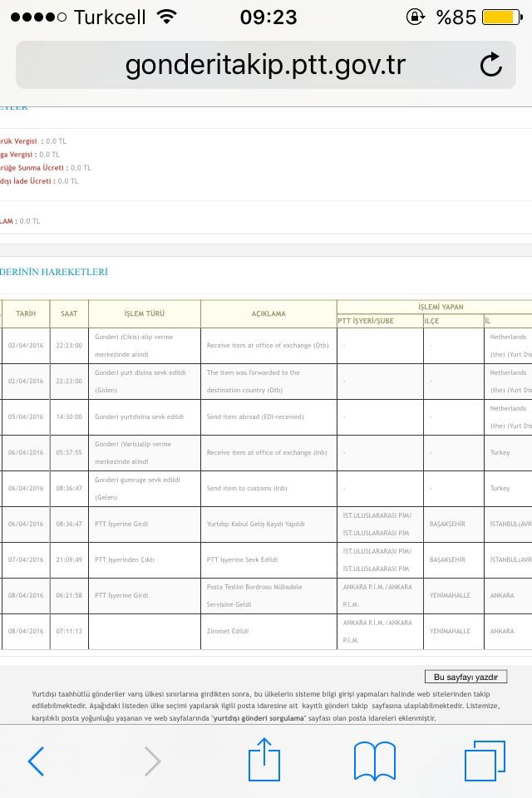This screenshot has height=798, width=532.
Task: Click ANKARA province in the 07:11:13 row
Action: (x=502, y=631)
